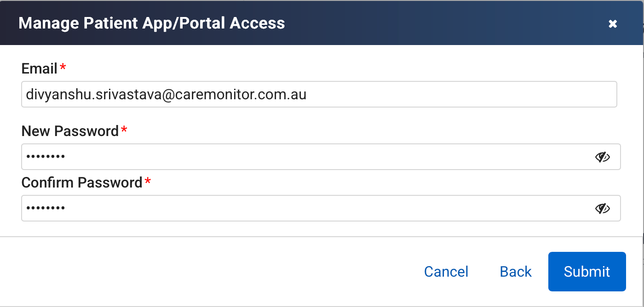Cancel the portal access changes
The height and width of the screenshot is (307, 644).
pos(446,272)
